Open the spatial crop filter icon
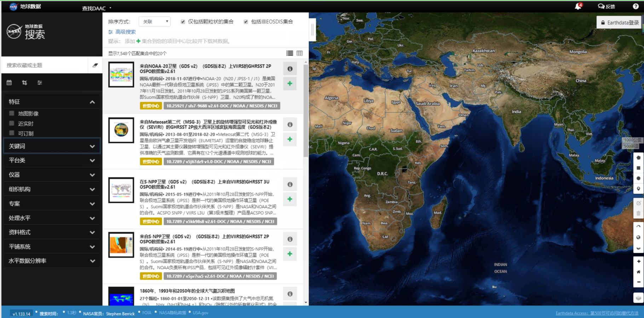Image resolution: width=644 pixels, height=318 pixels. (24, 83)
